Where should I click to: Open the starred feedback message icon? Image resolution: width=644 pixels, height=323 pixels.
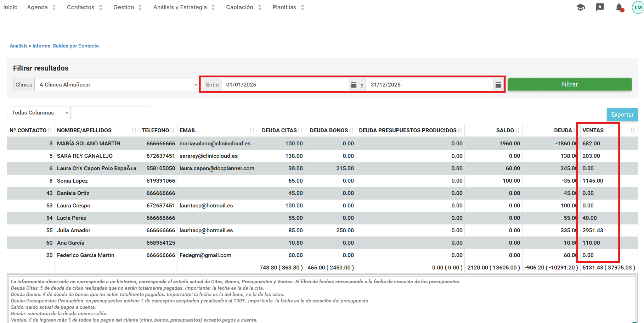pos(600,7)
